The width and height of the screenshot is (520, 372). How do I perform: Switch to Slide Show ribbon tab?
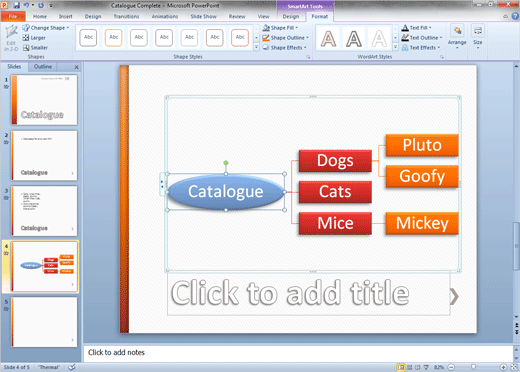(x=203, y=16)
